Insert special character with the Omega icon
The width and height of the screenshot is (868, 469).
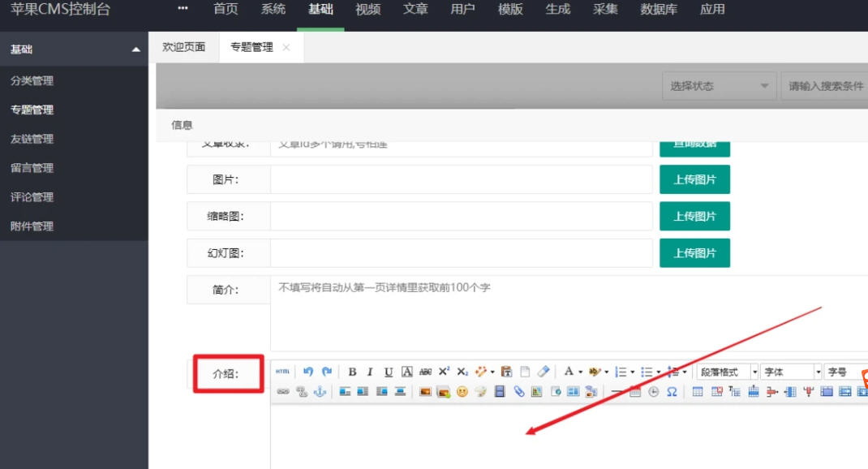[672, 391]
